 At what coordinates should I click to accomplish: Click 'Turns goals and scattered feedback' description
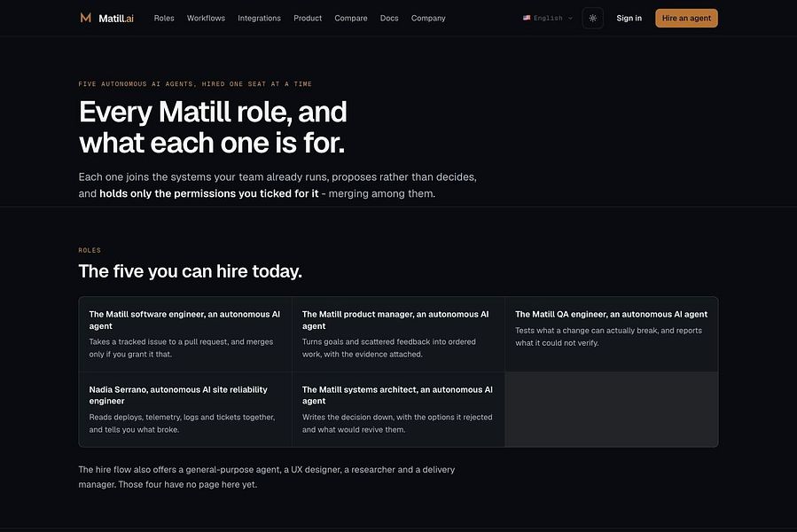click(389, 348)
